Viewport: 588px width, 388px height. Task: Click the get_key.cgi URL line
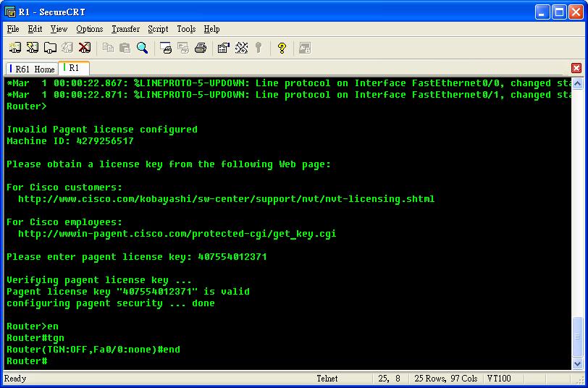[177, 234]
